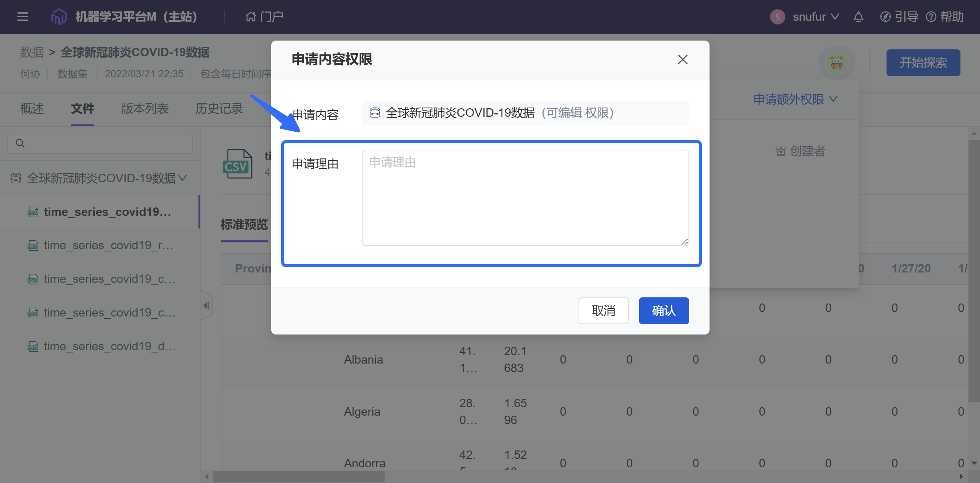980x483 pixels.
Task: Close the 申请内容权限 dialog
Action: click(x=682, y=59)
